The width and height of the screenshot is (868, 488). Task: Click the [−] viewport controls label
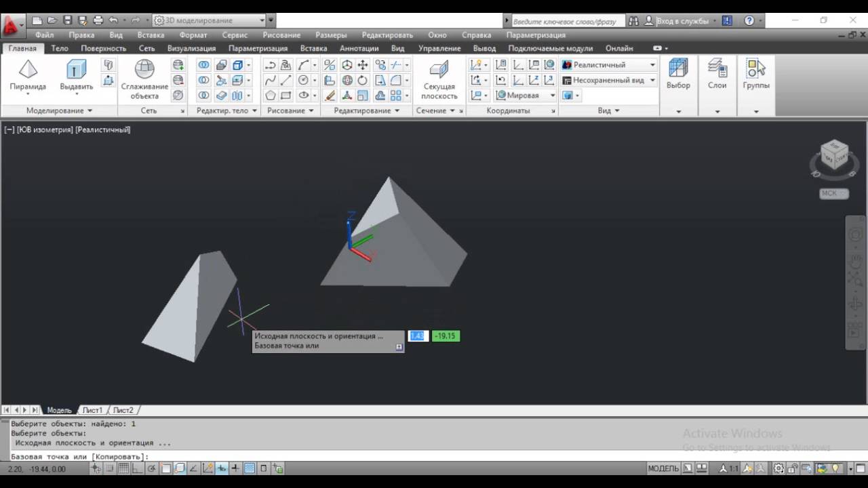tap(9, 129)
